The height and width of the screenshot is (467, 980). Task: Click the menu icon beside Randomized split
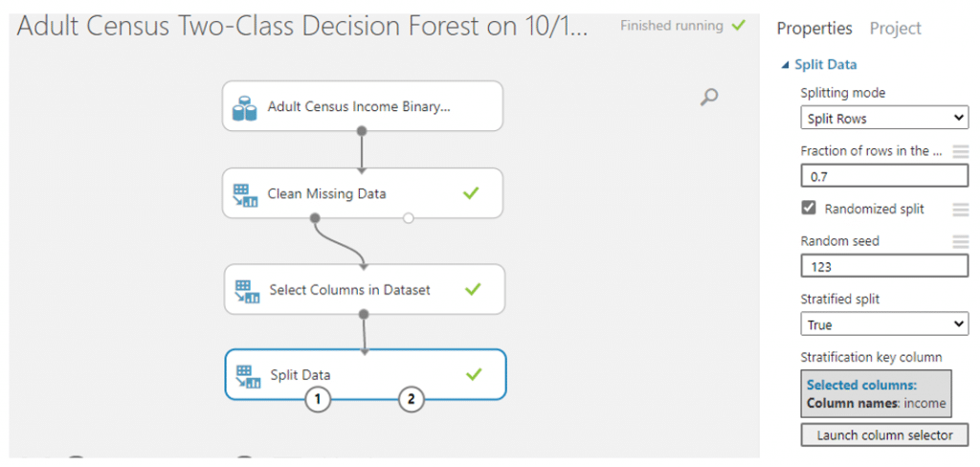click(960, 210)
